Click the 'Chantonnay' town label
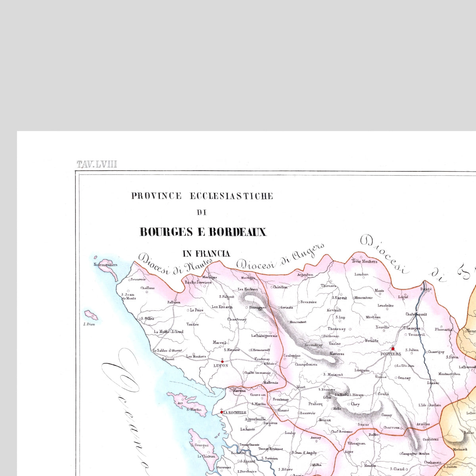 [x=237, y=319]
